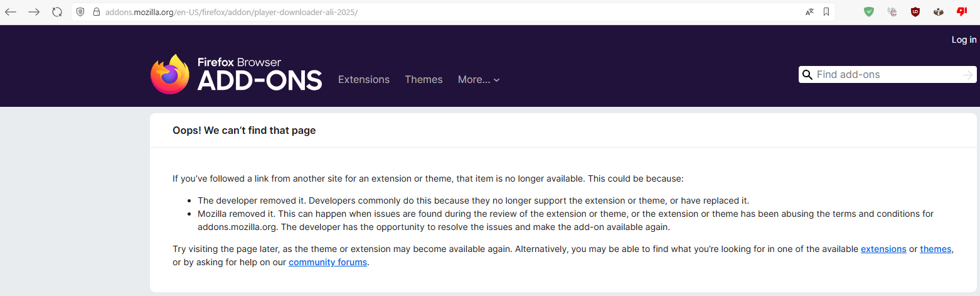This screenshot has width=980, height=296.
Task: Click the red thumbs-down YouTube dislike extension
Action: point(961,12)
